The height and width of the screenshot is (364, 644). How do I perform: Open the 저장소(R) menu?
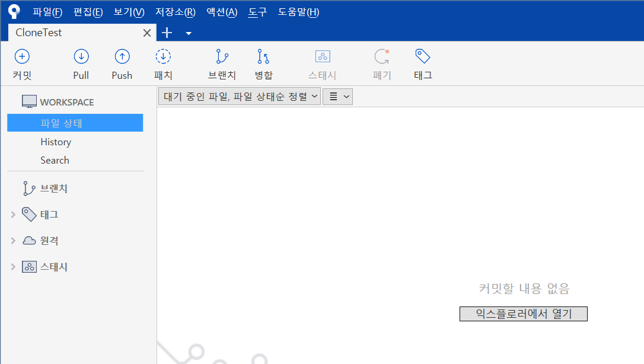click(176, 12)
